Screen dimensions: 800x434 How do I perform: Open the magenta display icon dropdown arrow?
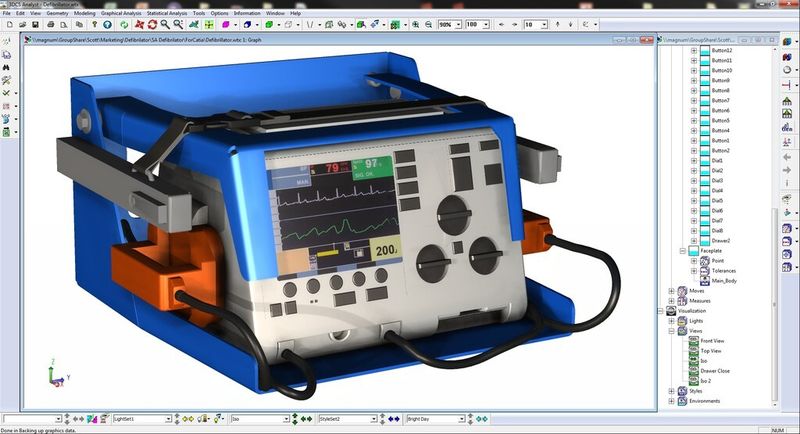point(235,24)
